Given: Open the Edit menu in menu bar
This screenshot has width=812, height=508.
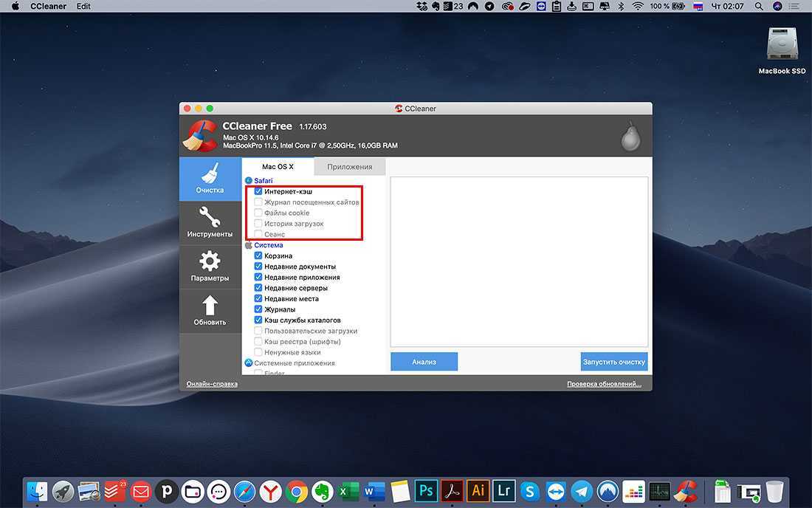Looking at the screenshot, I should coord(83,6).
